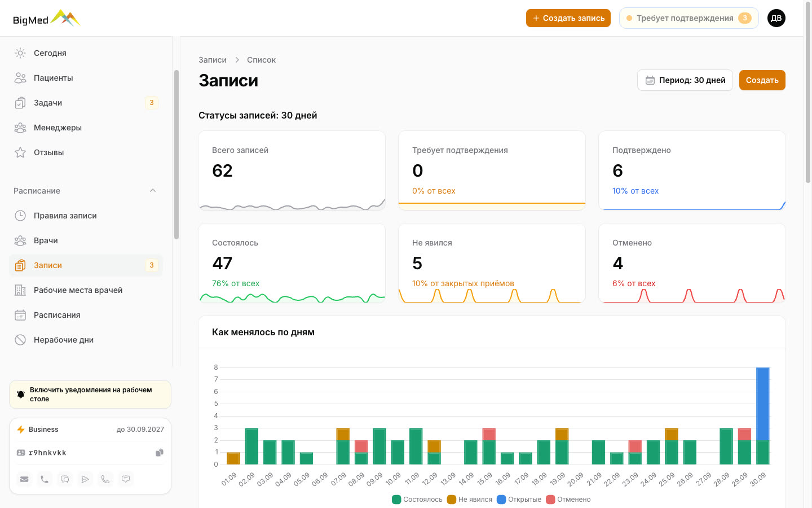The height and width of the screenshot is (508, 812).
Task: Collapse the Расписание sidebar section
Action: 153,191
